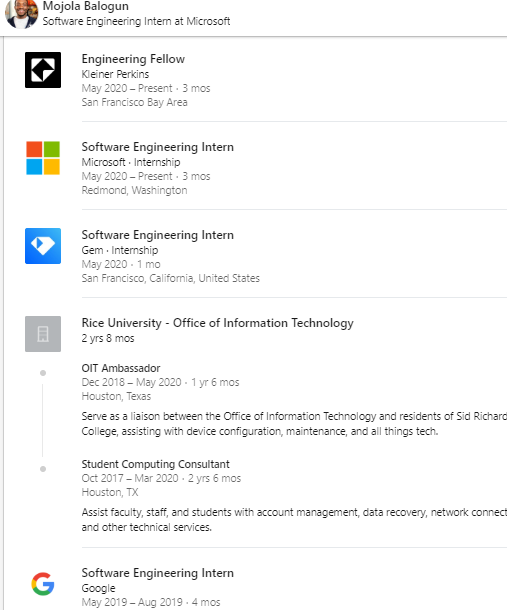
Task: Open Software Engineering Intern at Microsoft entry
Action: pyautogui.click(x=158, y=147)
